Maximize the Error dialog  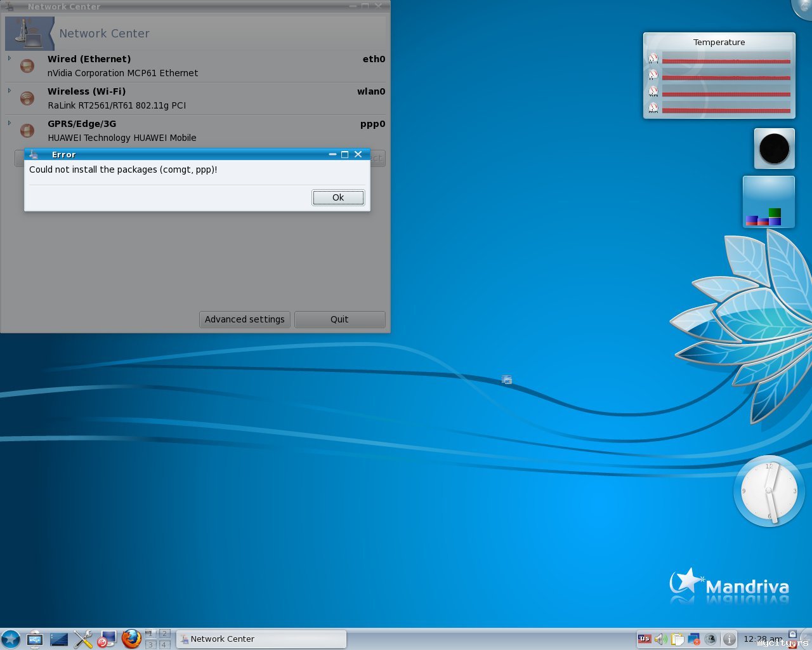[345, 154]
